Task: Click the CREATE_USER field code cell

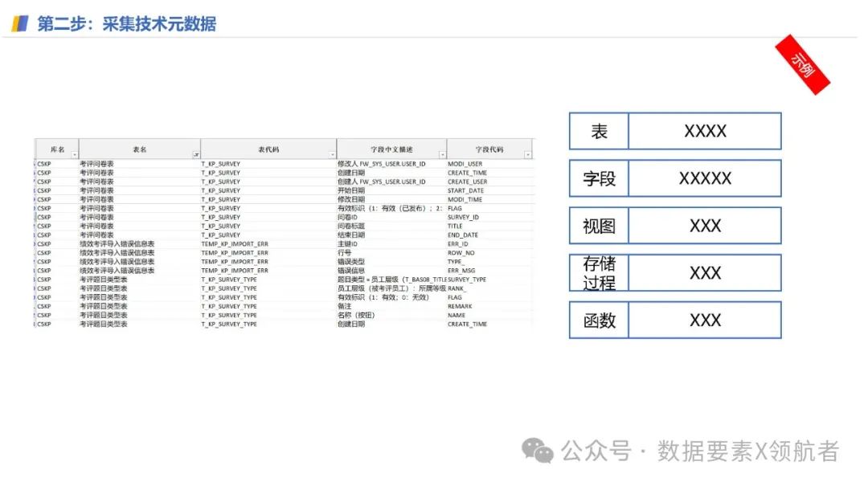Action: point(490,182)
